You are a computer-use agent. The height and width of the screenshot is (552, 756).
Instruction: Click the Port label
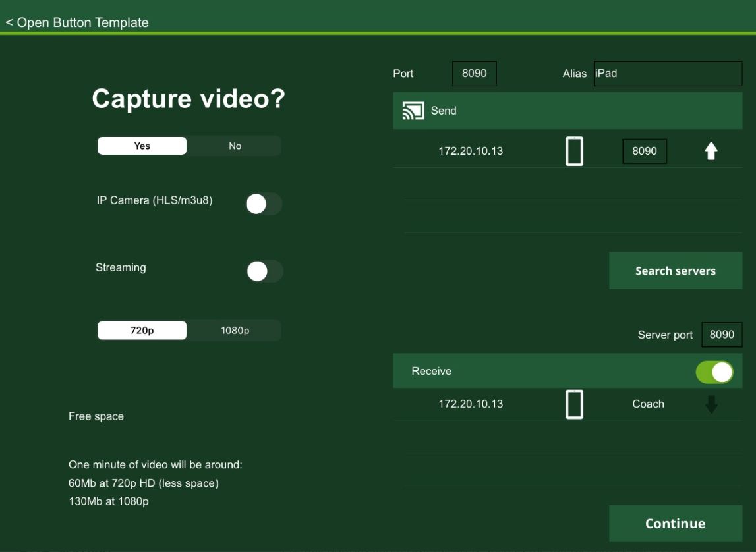403,74
